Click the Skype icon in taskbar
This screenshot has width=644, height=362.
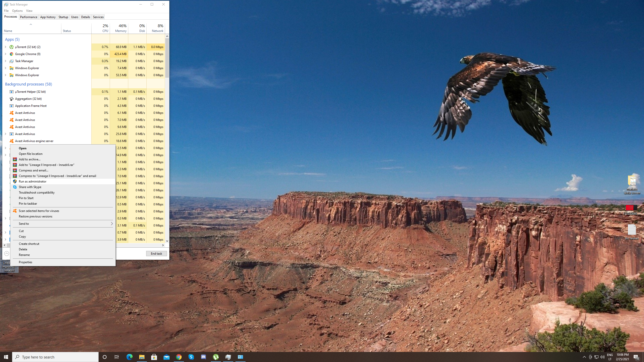(191, 357)
